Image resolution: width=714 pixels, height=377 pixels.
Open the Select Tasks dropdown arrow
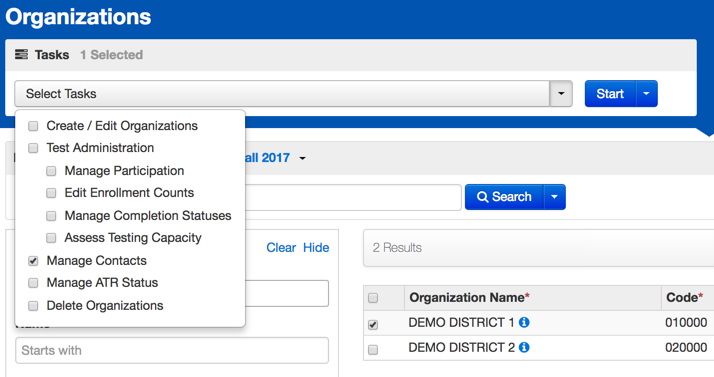coord(561,94)
